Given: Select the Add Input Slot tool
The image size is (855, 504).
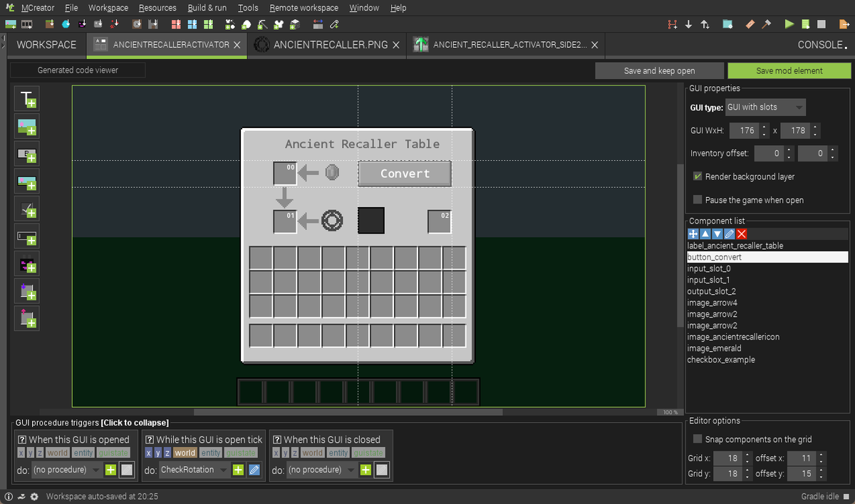Looking at the screenshot, I should point(26,290).
